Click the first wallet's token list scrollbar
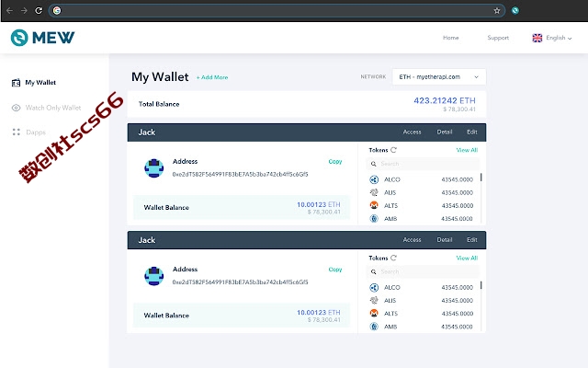This screenshot has width=588, height=368. [x=481, y=178]
